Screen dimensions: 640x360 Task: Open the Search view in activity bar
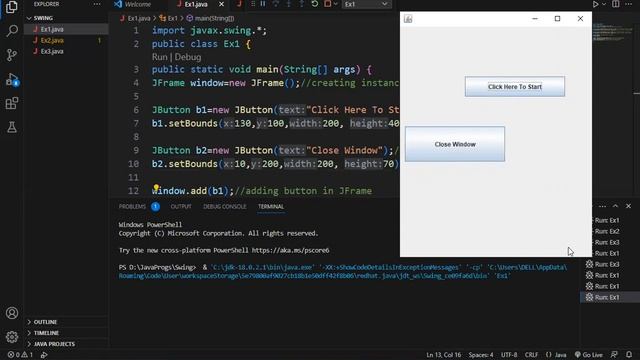(x=12, y=31)
